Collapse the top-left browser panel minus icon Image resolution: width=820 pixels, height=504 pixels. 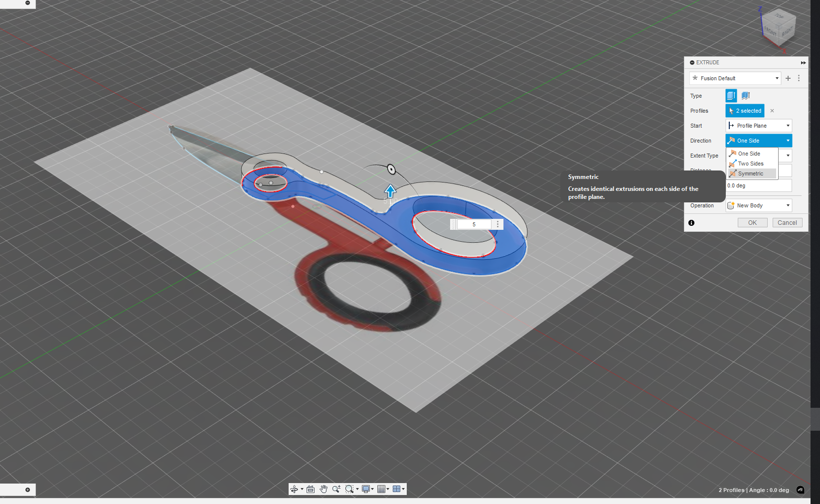coord(27,3)
